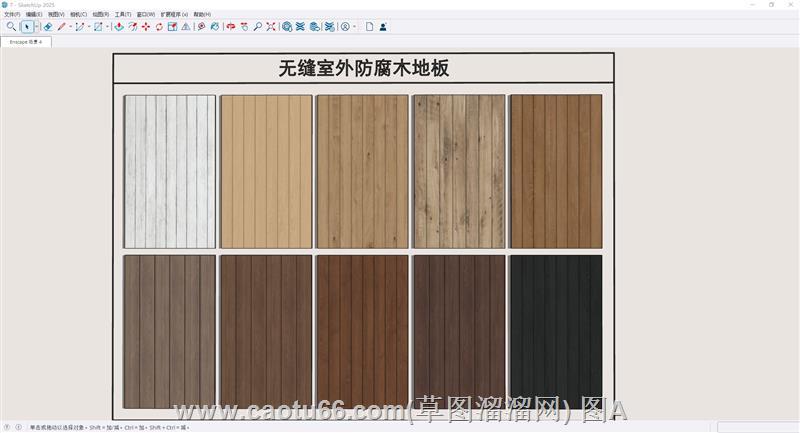Activate the Paint Bucket tool
Screen dimensions: 800x433
click(215, 27)
